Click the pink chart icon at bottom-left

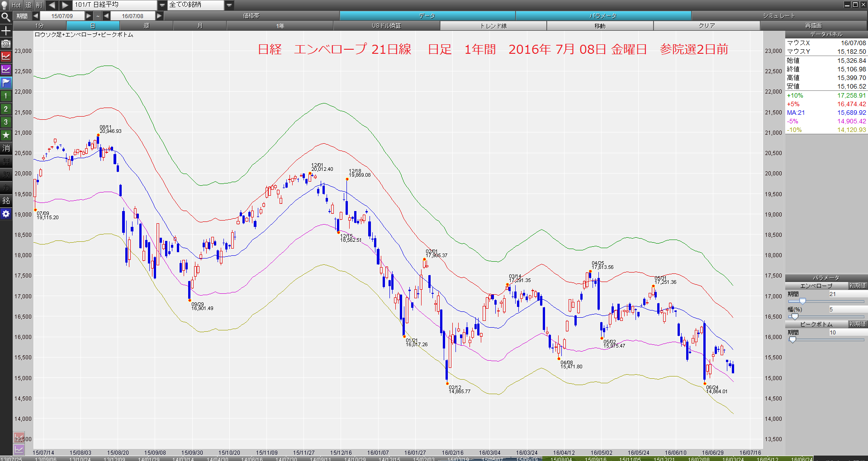click(x=19, y=437)
